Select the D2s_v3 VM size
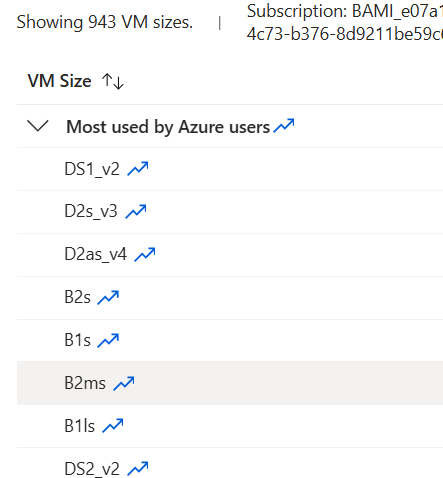This screenshot has height=478, width=443. (x=230, y=212)
